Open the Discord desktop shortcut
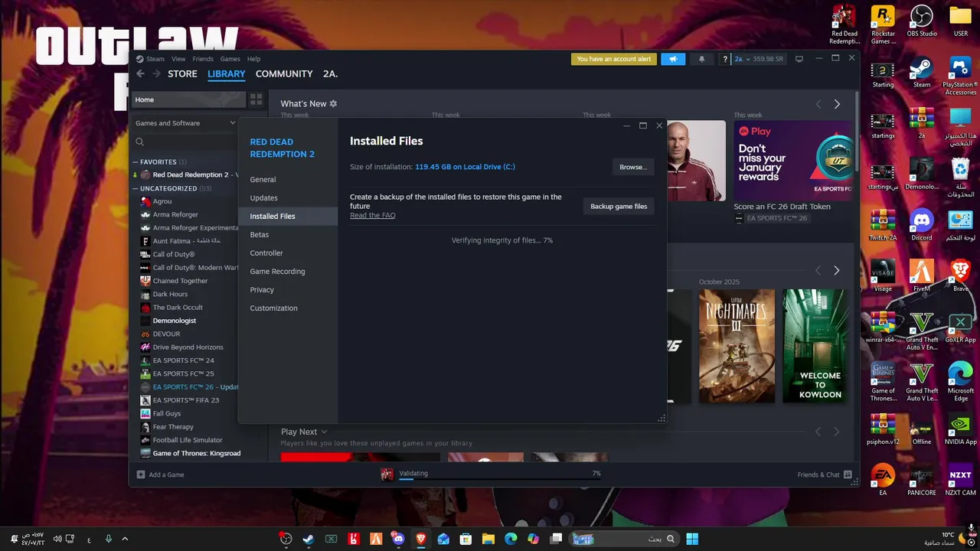Image resolution: width=980 pixels, height=551 pixels. [x=922, y=226]
